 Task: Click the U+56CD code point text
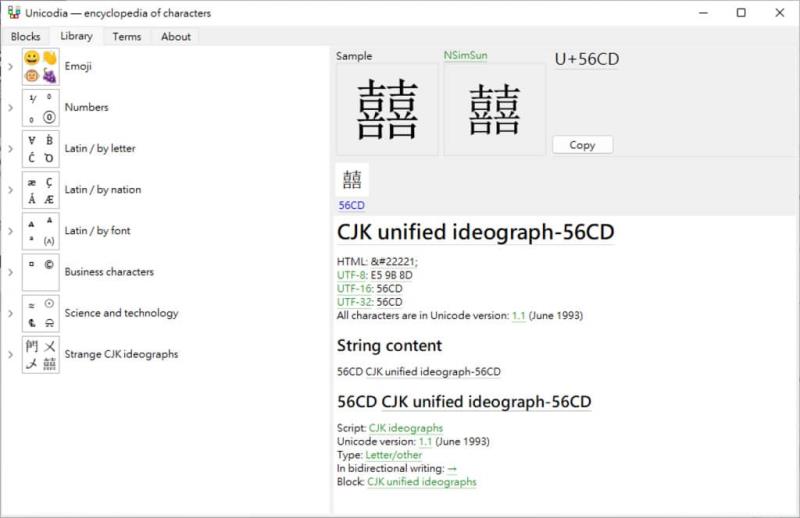[587, 59]
